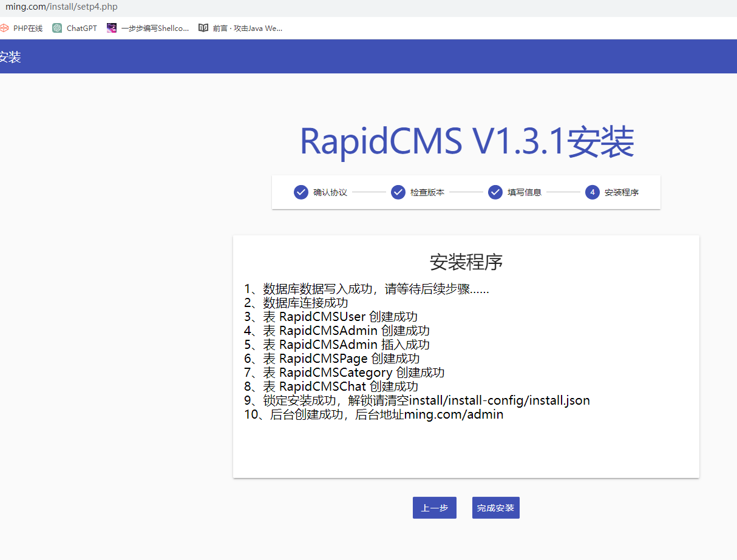737x560 pixels.
Task: Click the line mentioning ming.com/admin backend address
Action: 373,415
